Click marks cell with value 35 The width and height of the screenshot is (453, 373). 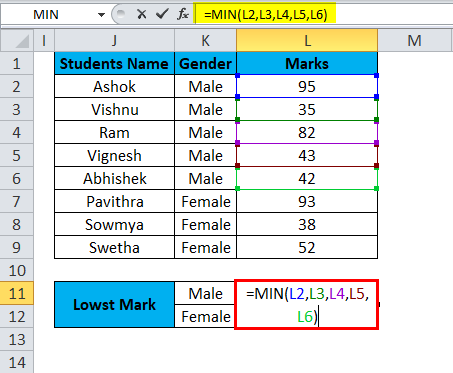coord(307,109)
